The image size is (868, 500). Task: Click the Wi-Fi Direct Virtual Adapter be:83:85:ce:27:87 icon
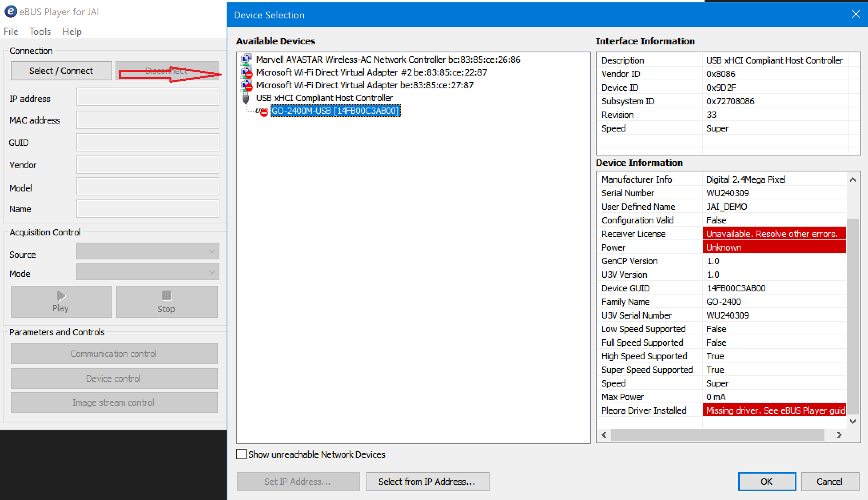[x=246, y=85]
